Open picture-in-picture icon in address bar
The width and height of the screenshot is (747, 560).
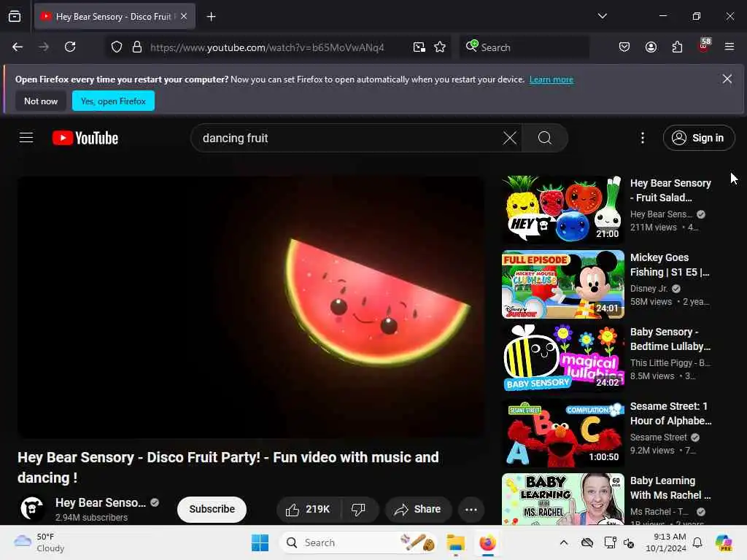[419, 47]
